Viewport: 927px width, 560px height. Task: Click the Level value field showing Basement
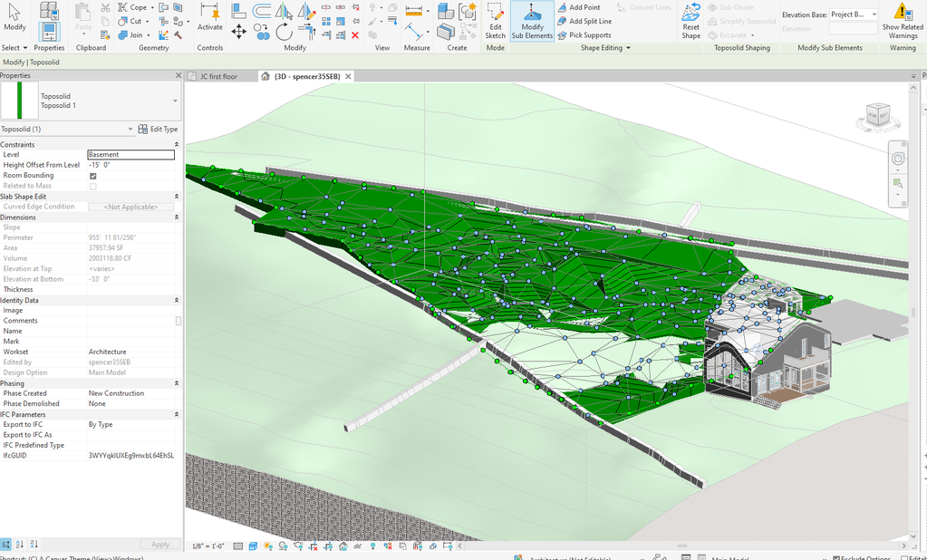coord(131,154)
